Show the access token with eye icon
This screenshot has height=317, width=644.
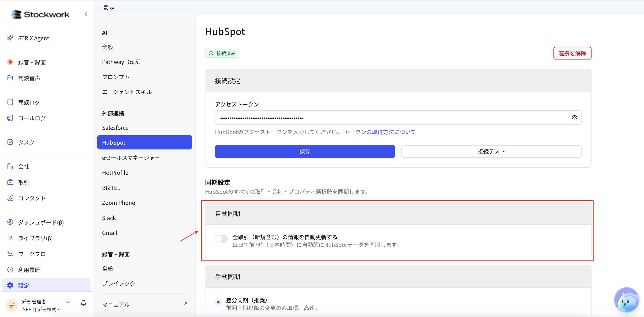tap(574, 117)
